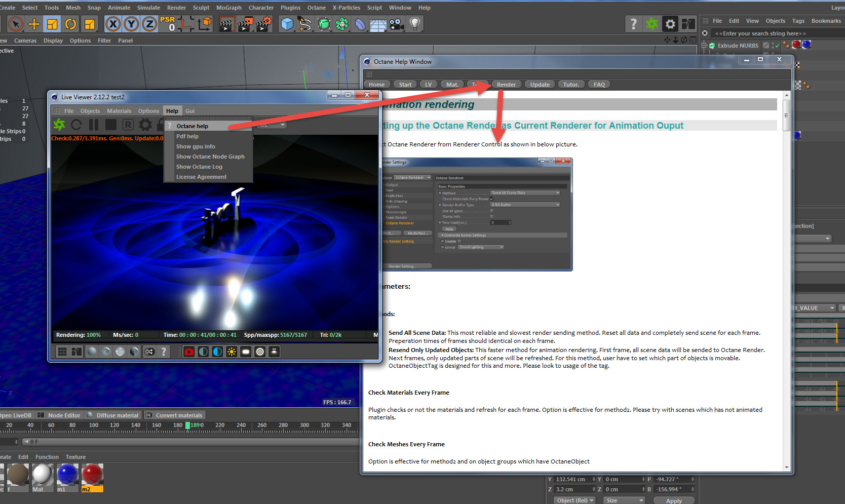Go to Home in Octane Help Window
The height and width of the screenshot is (504, 845).
click(376, 85)
